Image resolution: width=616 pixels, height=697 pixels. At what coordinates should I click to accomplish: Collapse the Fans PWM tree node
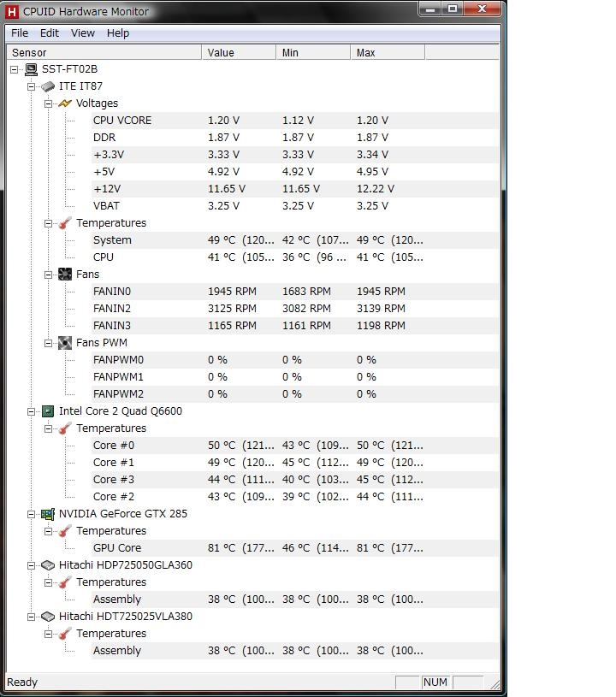pyautogui.click(x=49, y=343)
